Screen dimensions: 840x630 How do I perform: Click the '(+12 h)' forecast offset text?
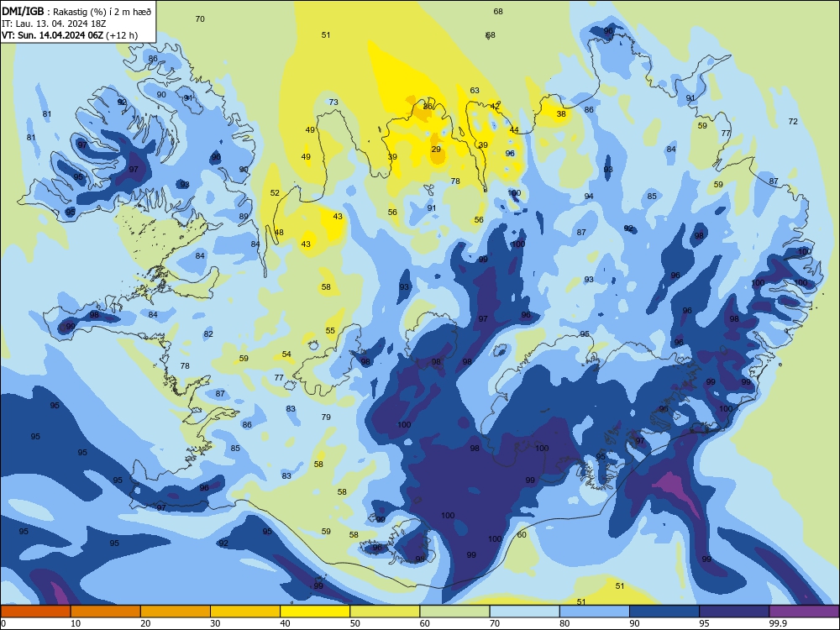[122, 35]
